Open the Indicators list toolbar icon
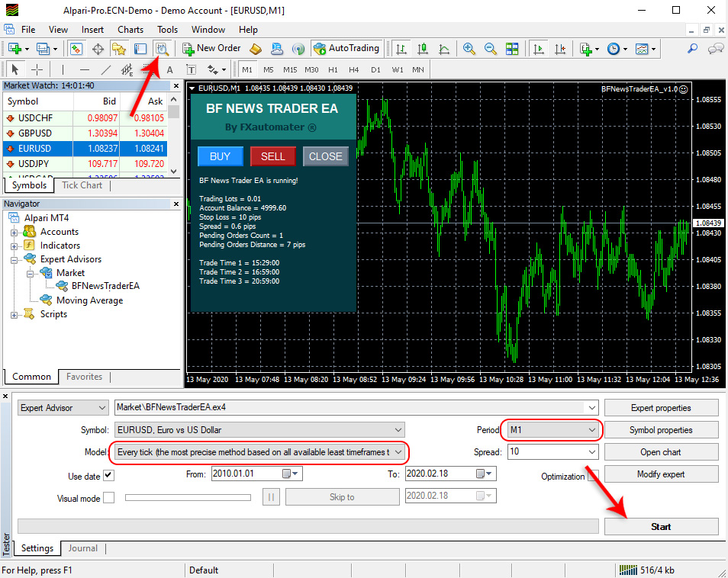 (x=586, y=49)
